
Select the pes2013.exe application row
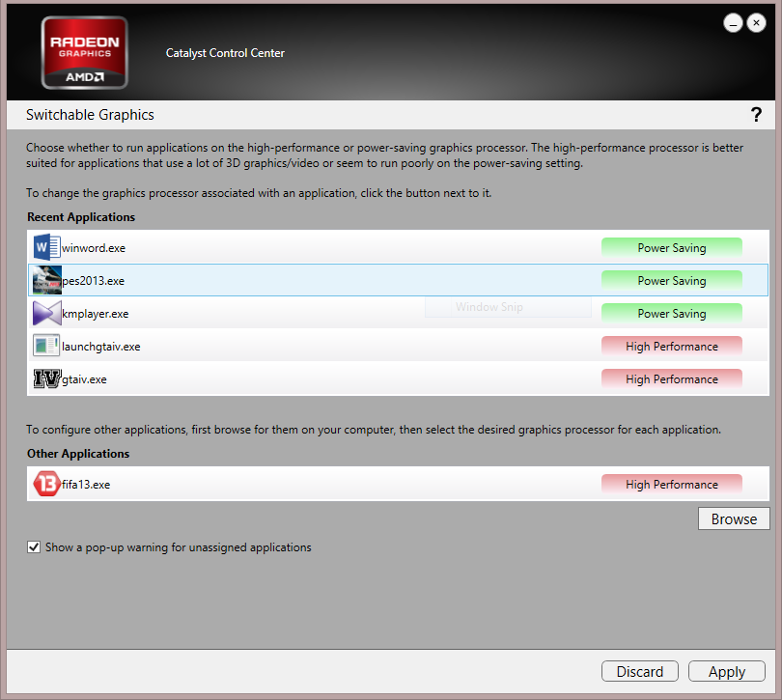(x=290, y=281)
